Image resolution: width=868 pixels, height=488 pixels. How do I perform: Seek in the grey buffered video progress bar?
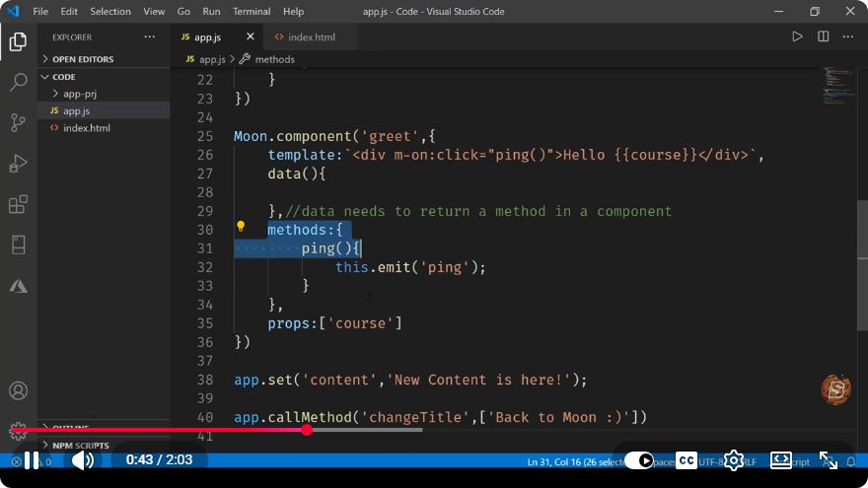click(365, 430)
